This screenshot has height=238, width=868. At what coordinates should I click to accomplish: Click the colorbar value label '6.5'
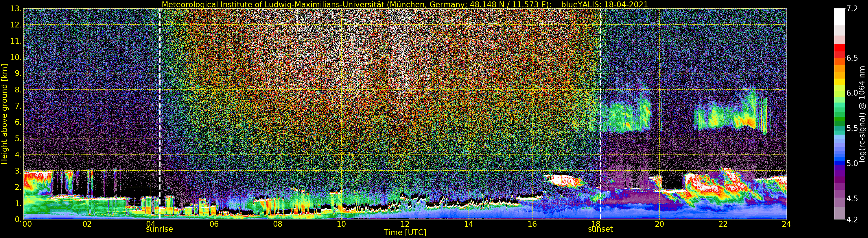pos(852,57)
